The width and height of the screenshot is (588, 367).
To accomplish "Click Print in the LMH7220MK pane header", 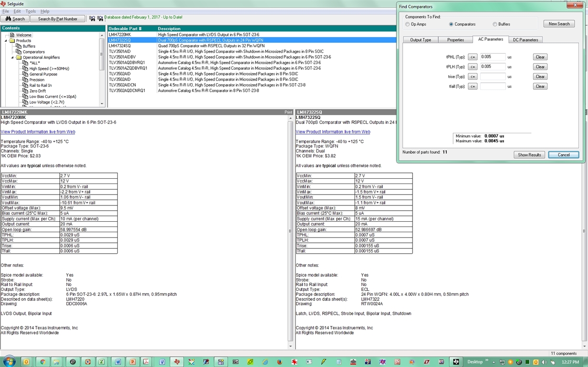I will click(288, 112).
